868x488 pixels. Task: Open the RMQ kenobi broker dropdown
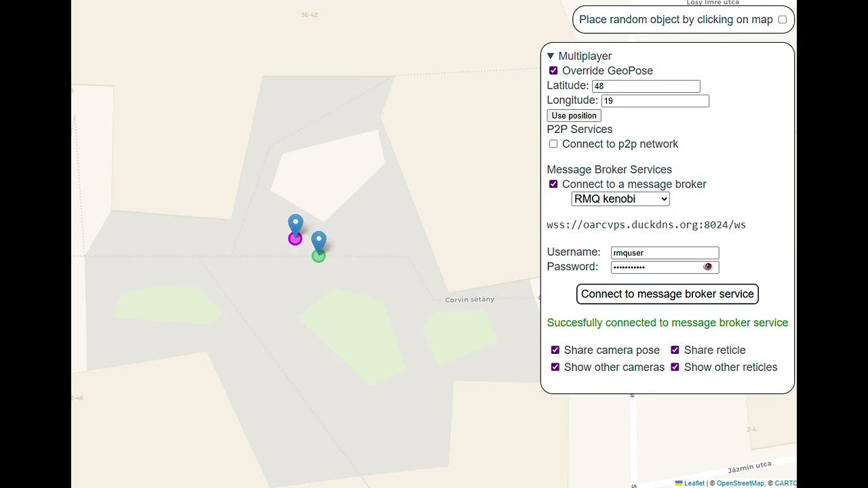click(620, 199)
